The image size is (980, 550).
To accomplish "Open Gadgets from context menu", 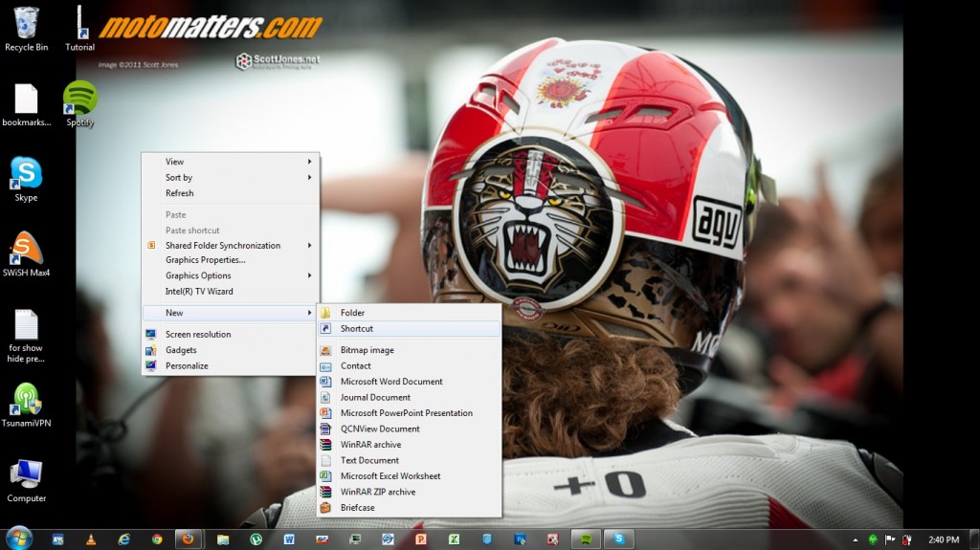I will coord(231,350).
